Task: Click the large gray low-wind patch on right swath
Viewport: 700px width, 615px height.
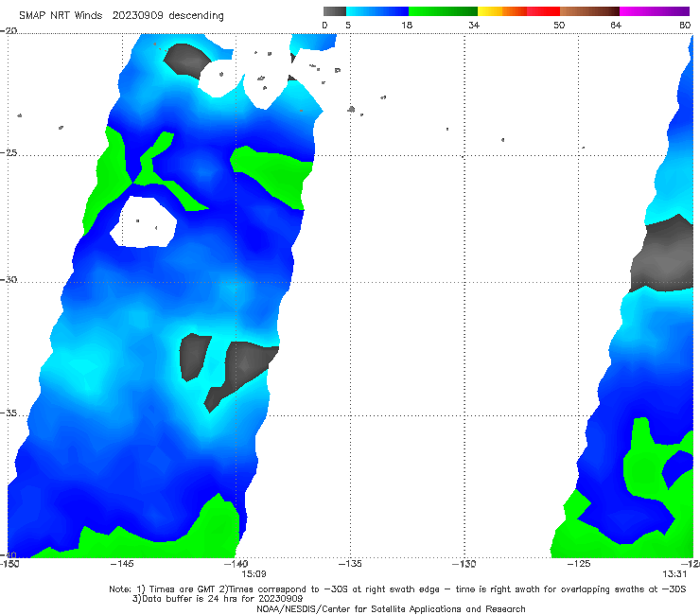Action: [x=662, y=255]
